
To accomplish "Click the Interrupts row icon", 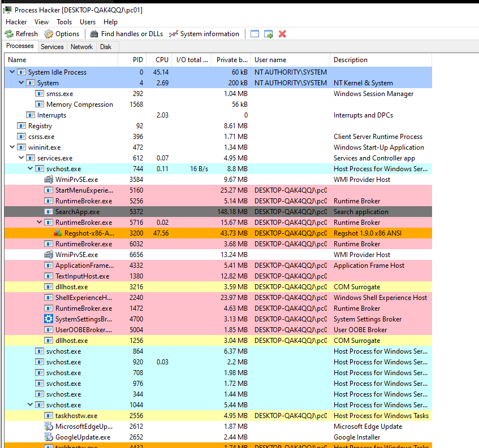I will click(30, 115).
